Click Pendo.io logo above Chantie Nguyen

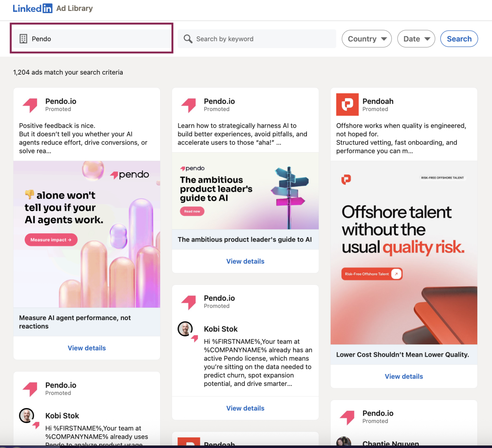point(347,417)
